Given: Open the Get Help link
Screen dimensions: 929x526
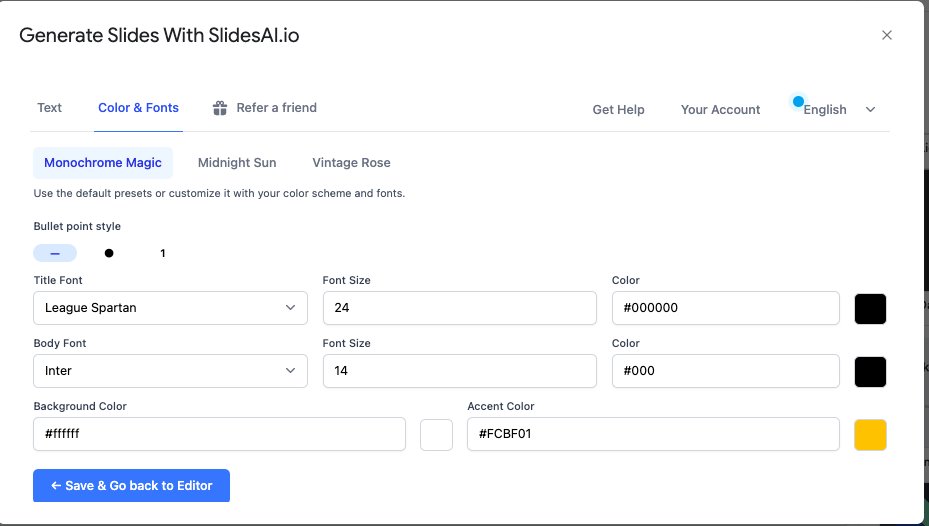Looking at the screenshot, I should [x=619, y=110].
